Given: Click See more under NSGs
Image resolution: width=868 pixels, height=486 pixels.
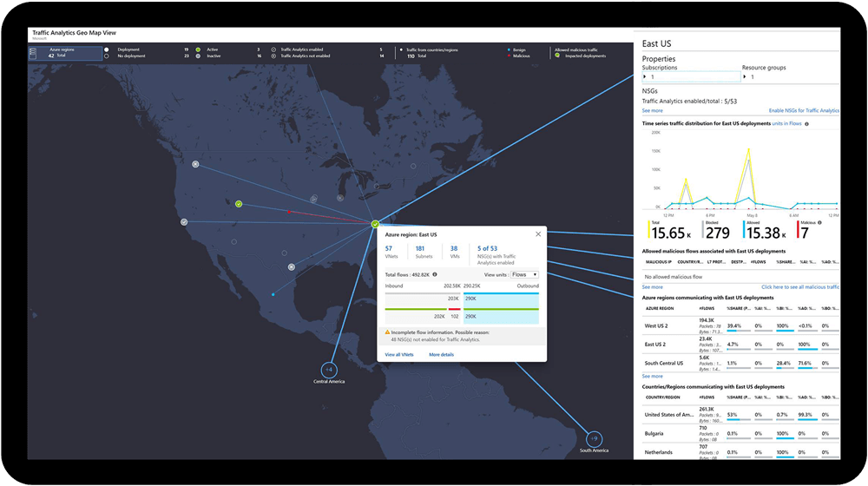Looking at the screenshot, I should pos(652,111).
